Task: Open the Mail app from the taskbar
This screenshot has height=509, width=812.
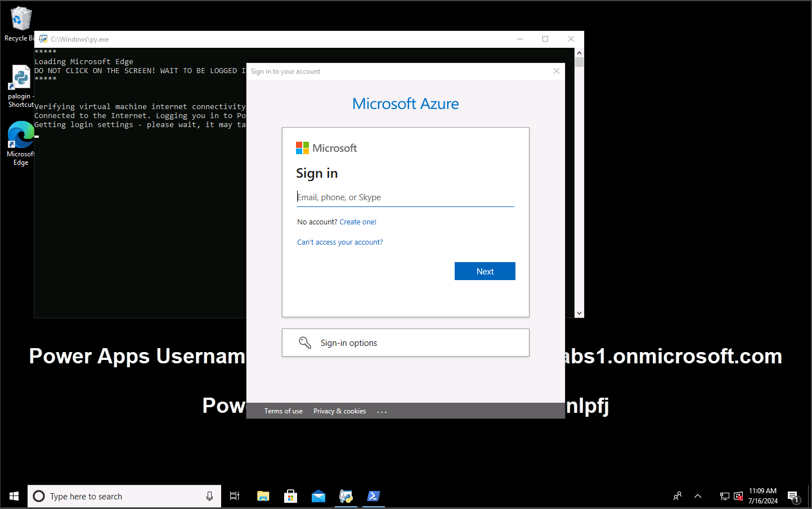Action: pyautogui.click(x=318, y=496)
